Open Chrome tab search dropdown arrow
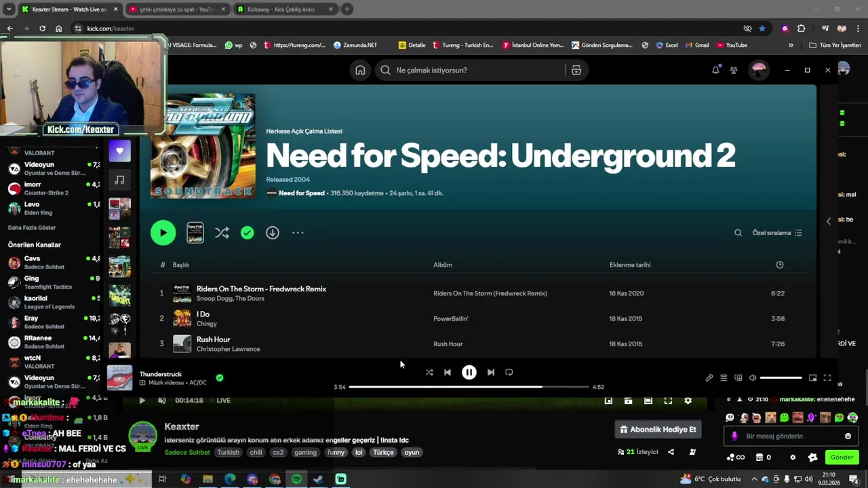 coord(8,9)
